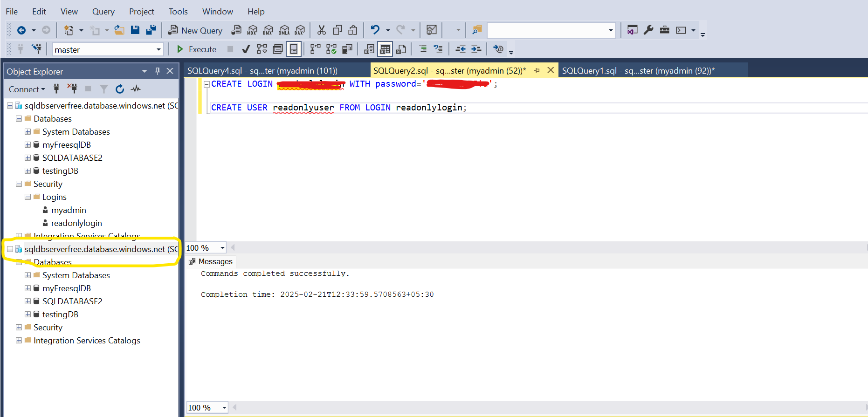Screen dimensions: 868x417
Task: Click the New Query button
Action: [195, 30]
